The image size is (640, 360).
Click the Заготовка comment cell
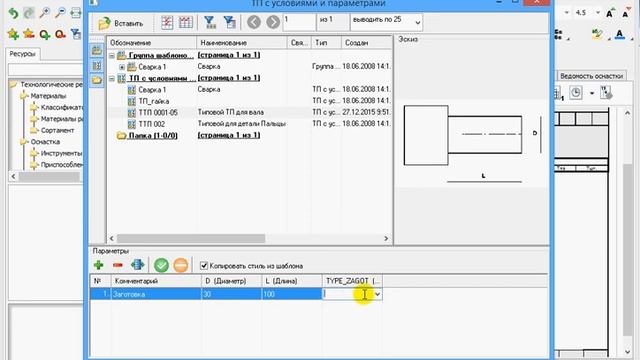coord(156,294)
